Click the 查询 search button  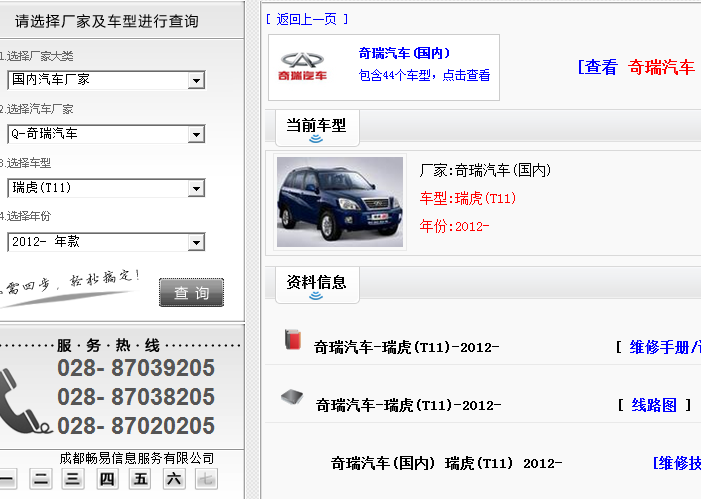(191, 292)
